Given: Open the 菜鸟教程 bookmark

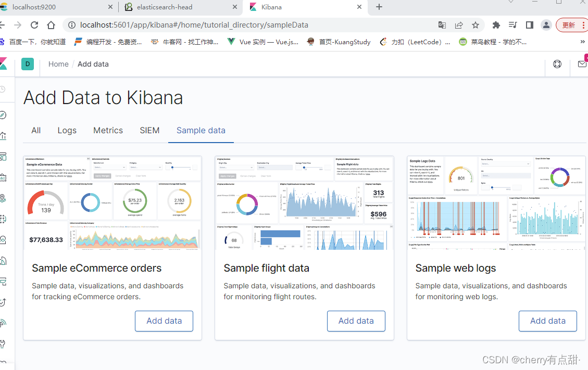Looking at the screenshot, I should pyautogui.click(x=493, y=42).
